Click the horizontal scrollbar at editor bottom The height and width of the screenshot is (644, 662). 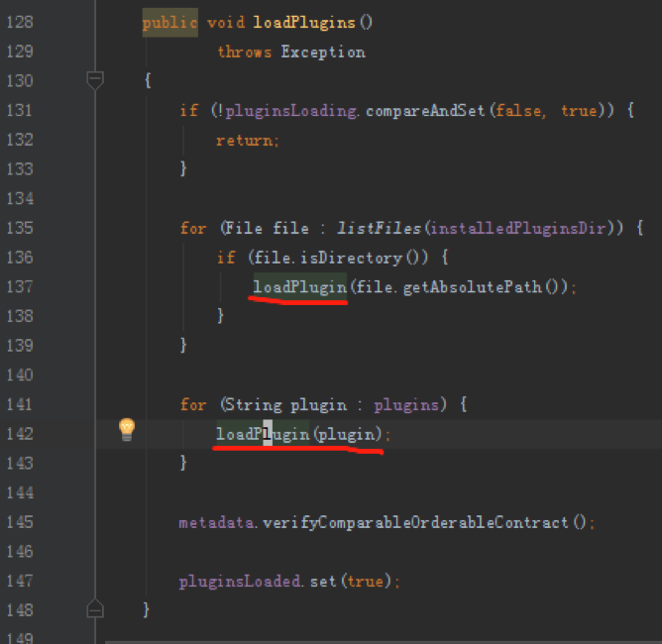(384, 642)
